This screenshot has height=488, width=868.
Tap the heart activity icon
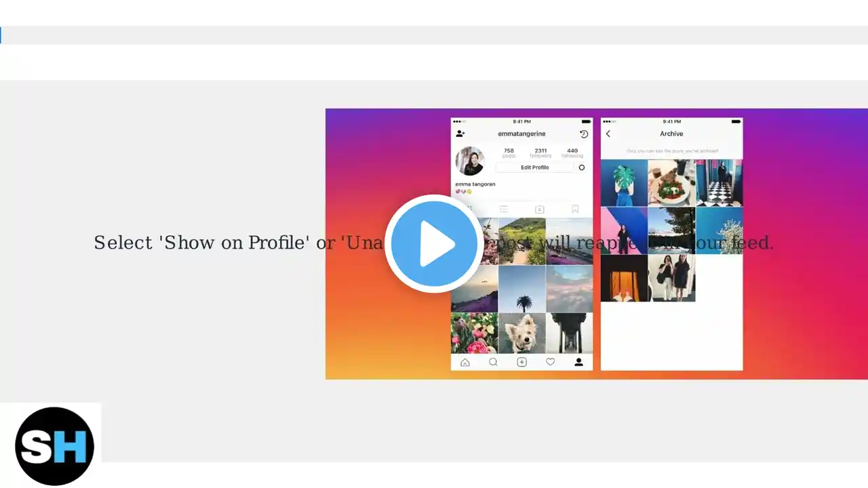click(x=550, y=362)
